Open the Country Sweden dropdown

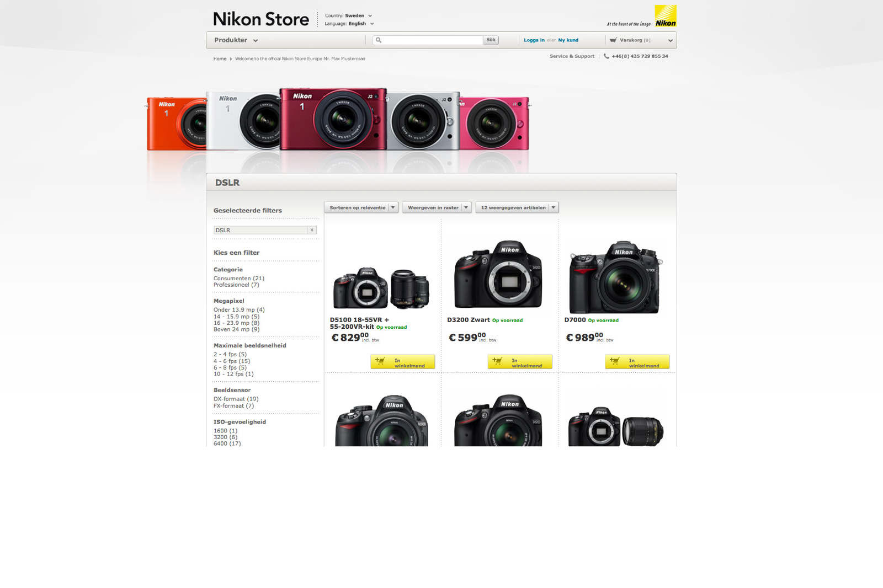click(x=349, y=15)
